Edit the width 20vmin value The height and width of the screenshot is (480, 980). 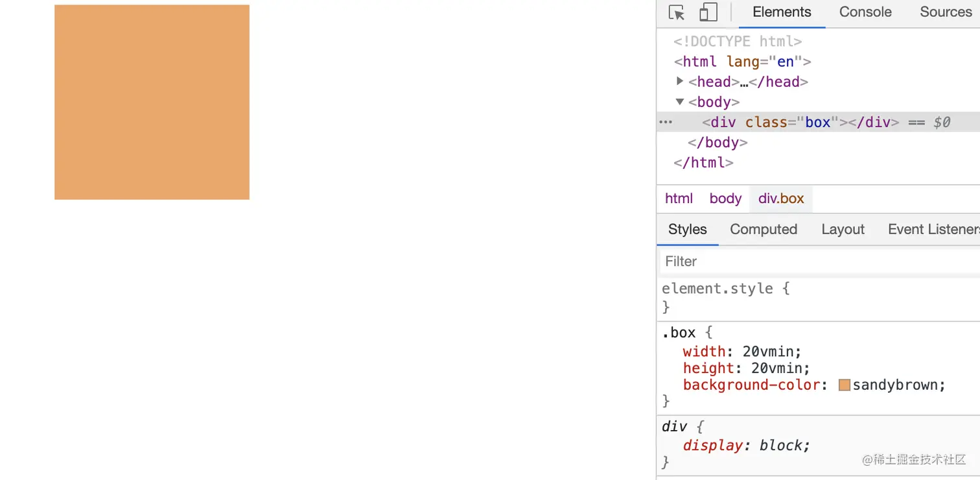pos(768,352)
